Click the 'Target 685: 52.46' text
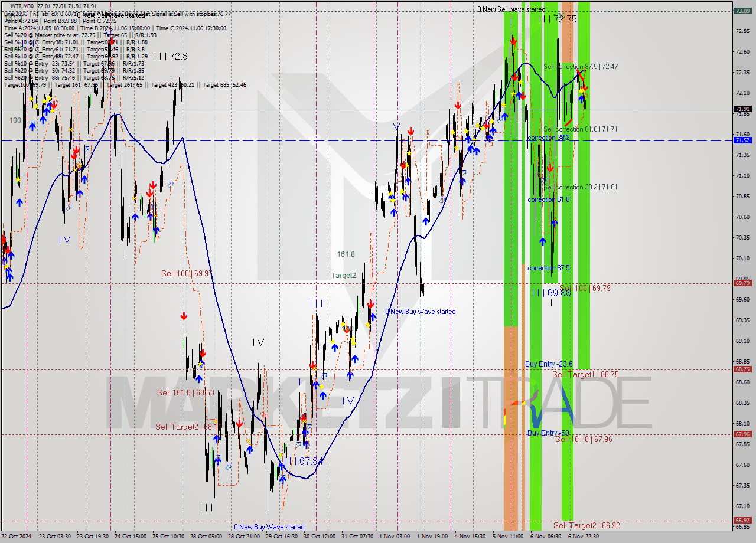756x543 pixels. (x=224, y=85)
